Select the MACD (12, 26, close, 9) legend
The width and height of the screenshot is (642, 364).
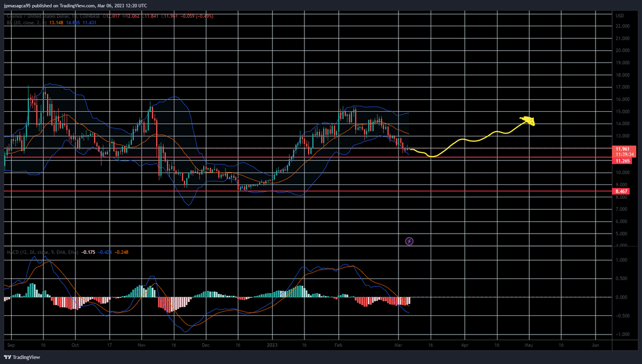(42, 252)
